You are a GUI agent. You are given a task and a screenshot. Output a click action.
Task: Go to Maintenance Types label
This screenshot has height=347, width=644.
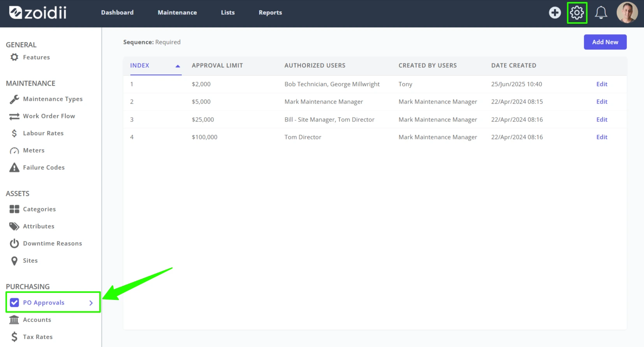point(53,99)
